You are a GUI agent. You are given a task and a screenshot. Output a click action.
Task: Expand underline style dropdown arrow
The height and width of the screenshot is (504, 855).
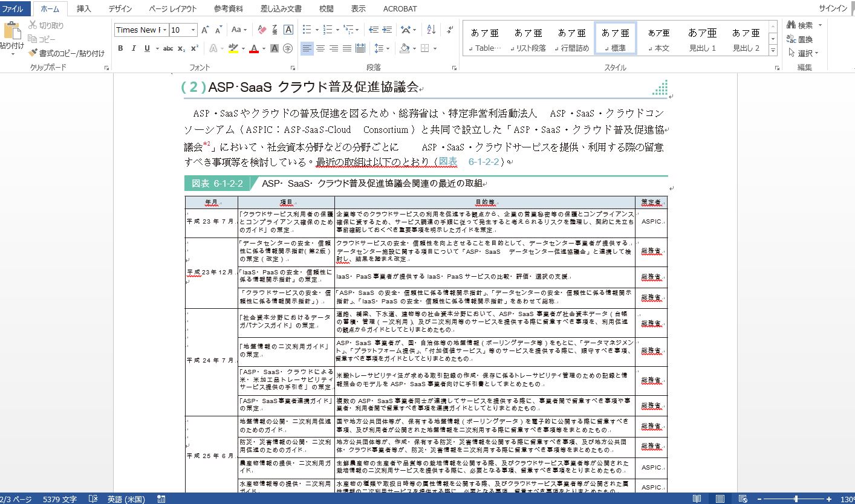pos(157,48)
